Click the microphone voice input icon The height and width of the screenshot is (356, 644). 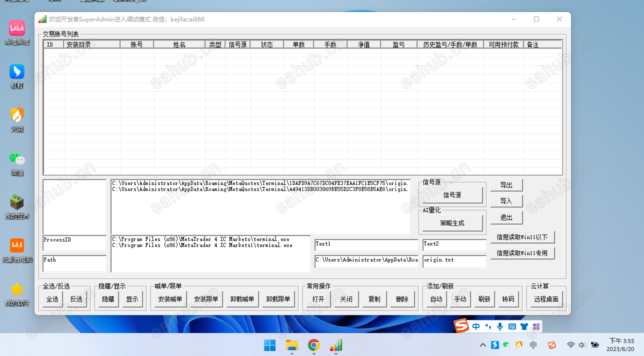pos(500,326)
